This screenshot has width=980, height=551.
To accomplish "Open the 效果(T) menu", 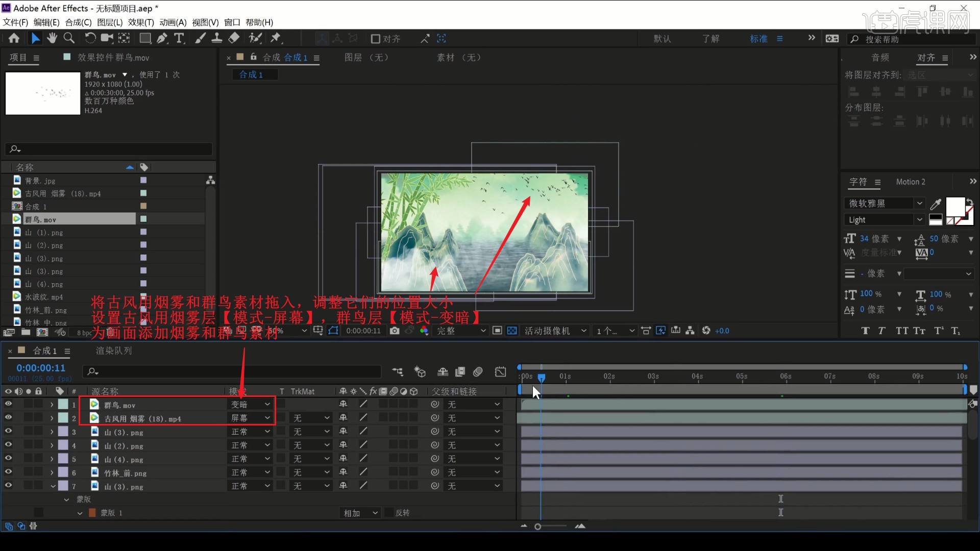I will pos(141,22).
